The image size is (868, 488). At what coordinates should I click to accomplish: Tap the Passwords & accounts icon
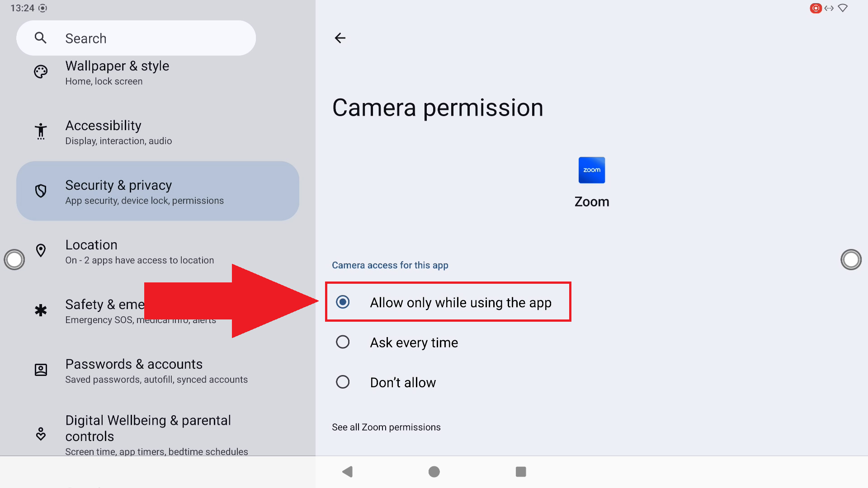click(41, 370)
